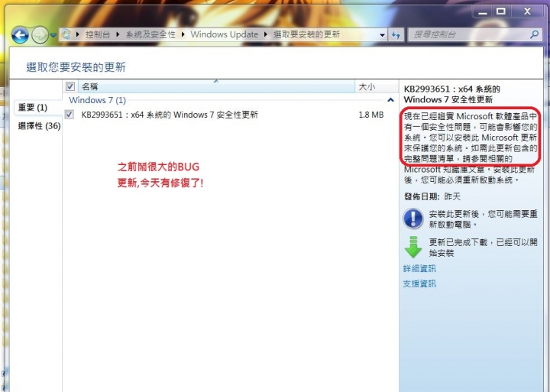Click the green download-complete arrow icon

tap(413, 247)
